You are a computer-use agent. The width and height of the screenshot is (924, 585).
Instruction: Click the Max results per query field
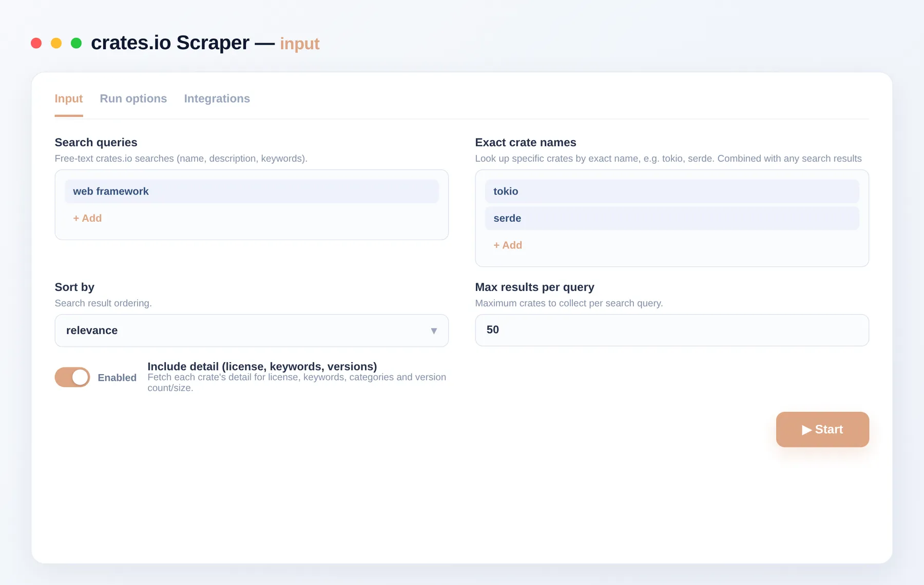(672, 330)
